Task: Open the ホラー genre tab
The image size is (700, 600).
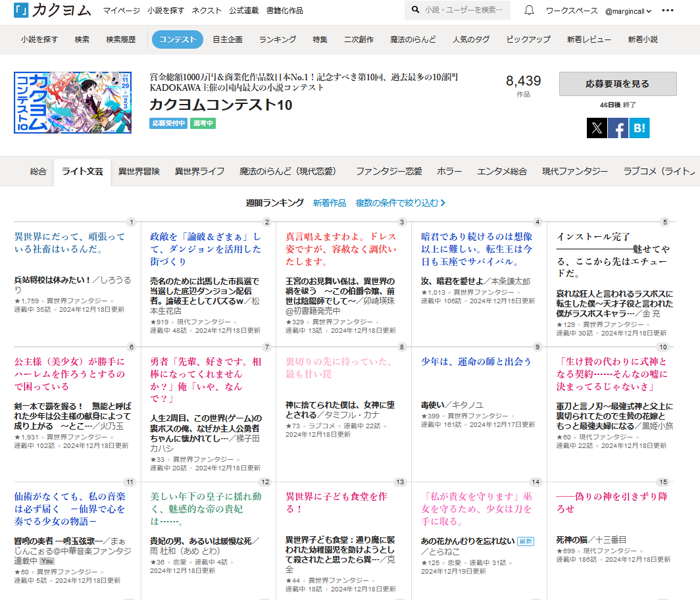Action: coord(449,172)
